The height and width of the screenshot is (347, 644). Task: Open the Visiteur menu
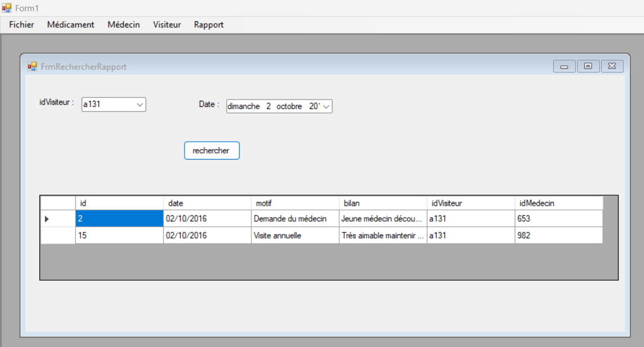pyautogui.click(x=167, y=25)
